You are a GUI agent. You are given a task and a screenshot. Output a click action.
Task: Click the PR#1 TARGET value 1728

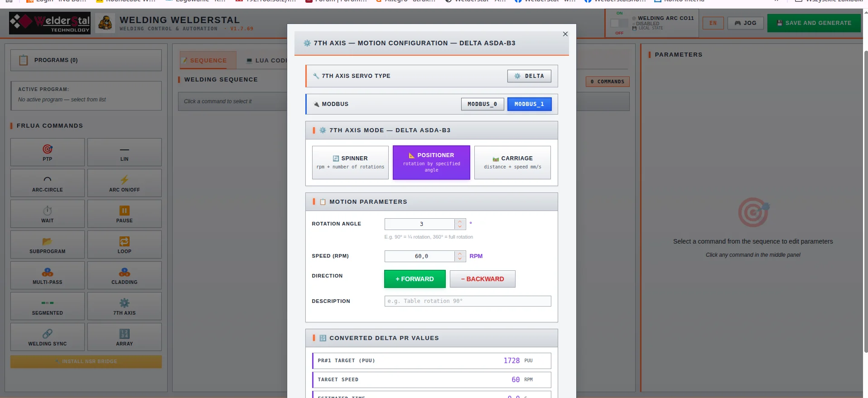[x=511, y=361]
